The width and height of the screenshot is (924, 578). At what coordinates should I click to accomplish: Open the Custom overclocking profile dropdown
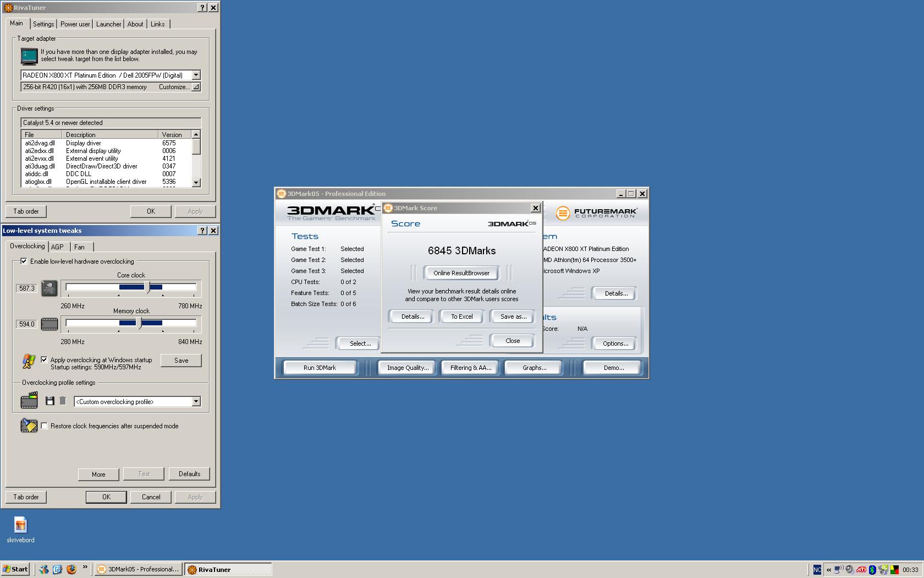(196, 402)
